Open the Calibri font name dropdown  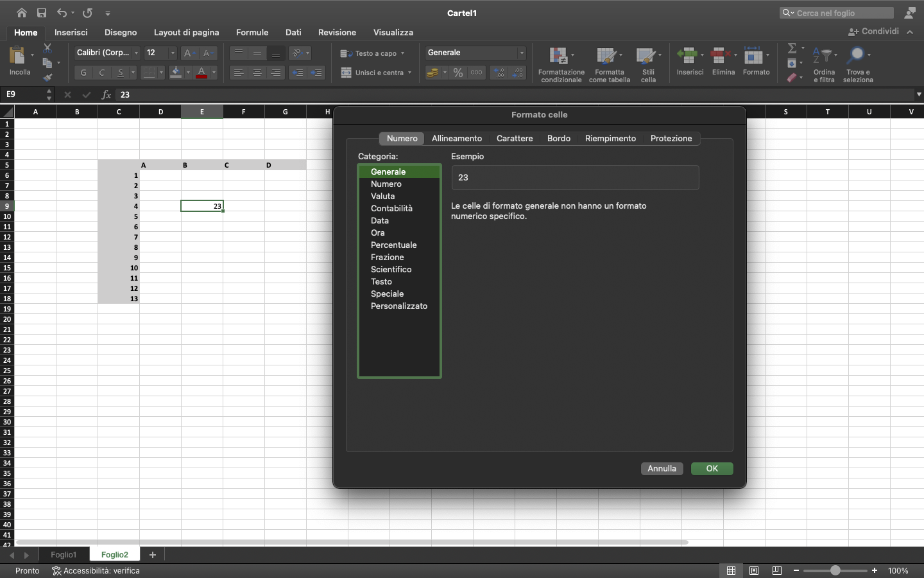coord(136,53)
